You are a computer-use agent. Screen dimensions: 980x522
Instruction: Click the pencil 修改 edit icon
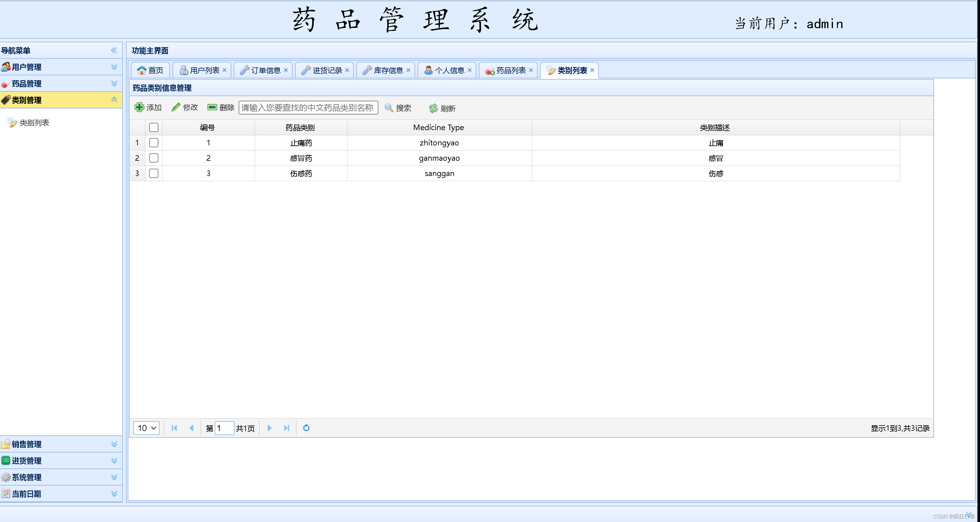(175, 107)
